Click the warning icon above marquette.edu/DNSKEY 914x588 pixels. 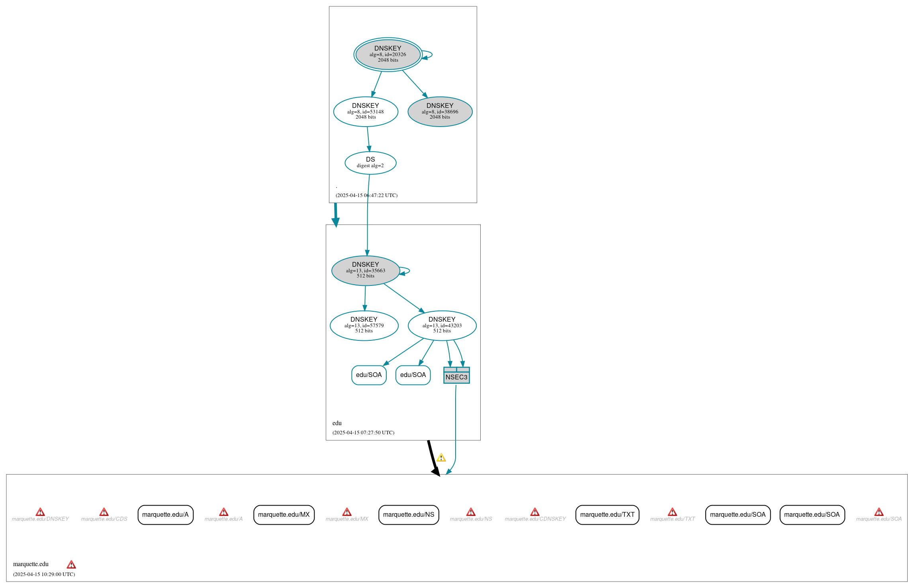40,512
